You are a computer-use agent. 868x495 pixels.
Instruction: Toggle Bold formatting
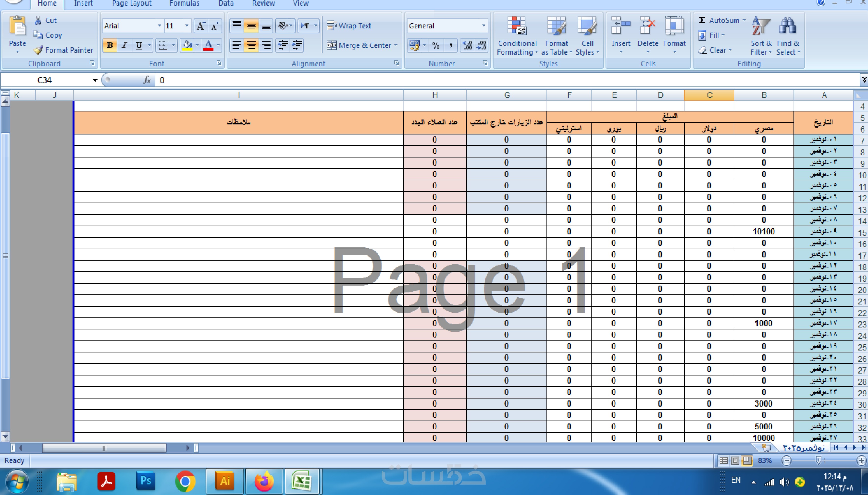click(x=110, y=45)
